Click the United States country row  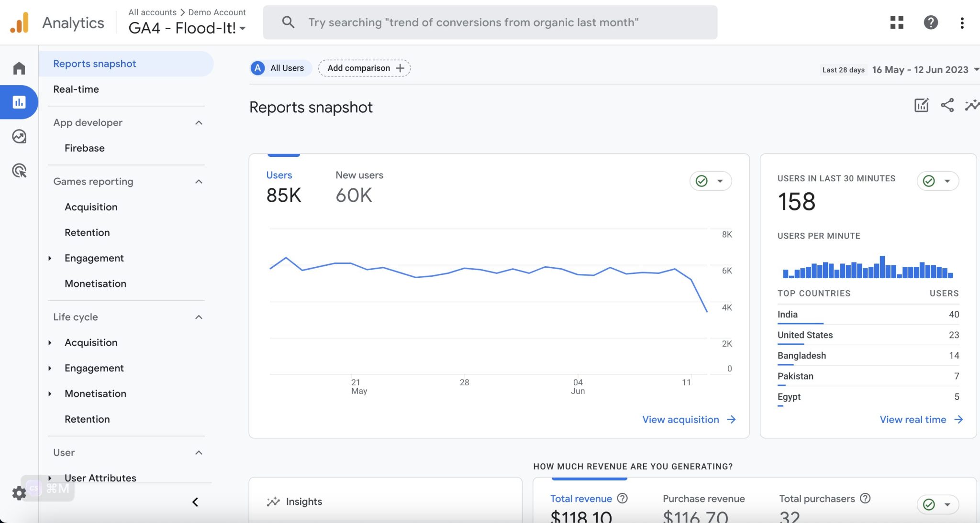pyautogui.click(x=868, y=335)
